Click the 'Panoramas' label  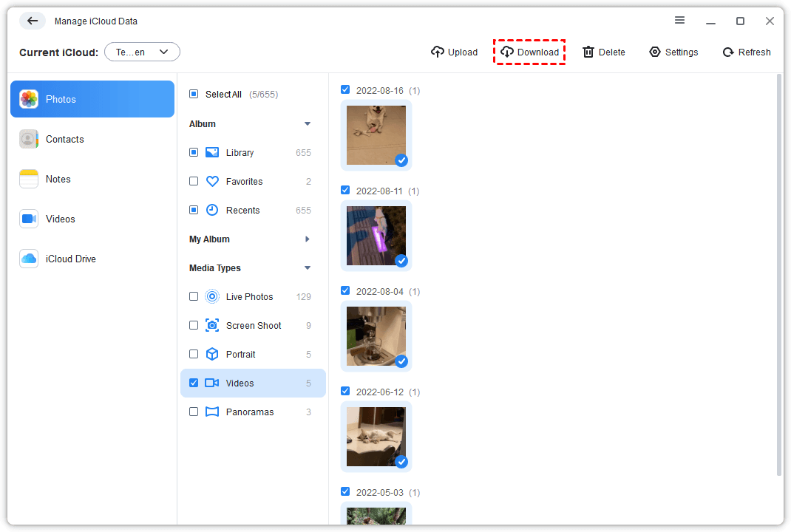(250, 412)
